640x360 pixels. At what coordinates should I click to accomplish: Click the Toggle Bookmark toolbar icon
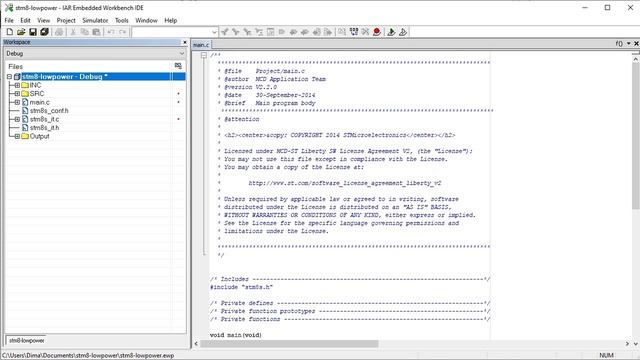282,32
